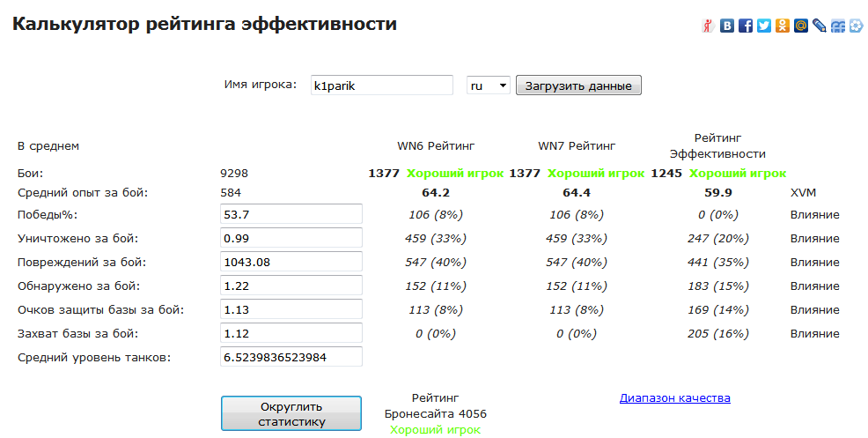Edit the Очков защиты базы field
Screen dimensions: 868x438
[291, 309]
